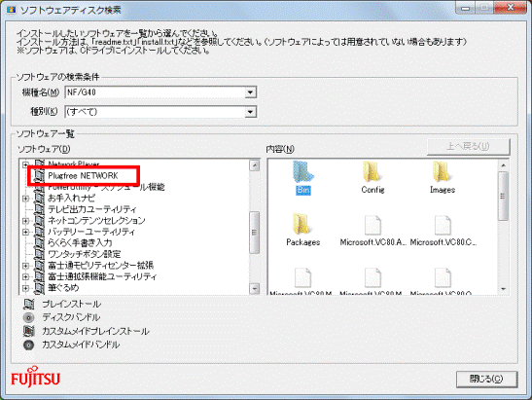The height and width of the screenshot is (400, 532).
Task: Select the Microsoft.VC80.O file icon in bottom row
Action: [x=443, y=277]
